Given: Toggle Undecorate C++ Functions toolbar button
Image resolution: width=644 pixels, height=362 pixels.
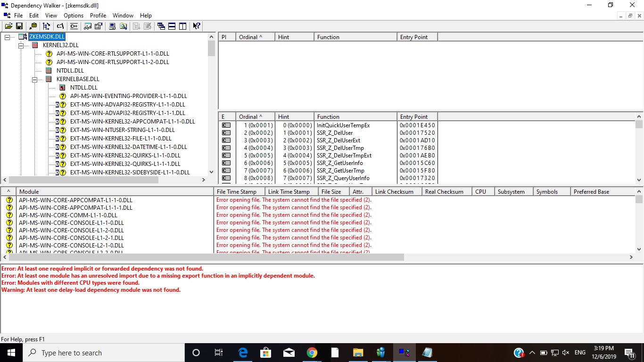Looking at the screenshot, I should point(74,26).
